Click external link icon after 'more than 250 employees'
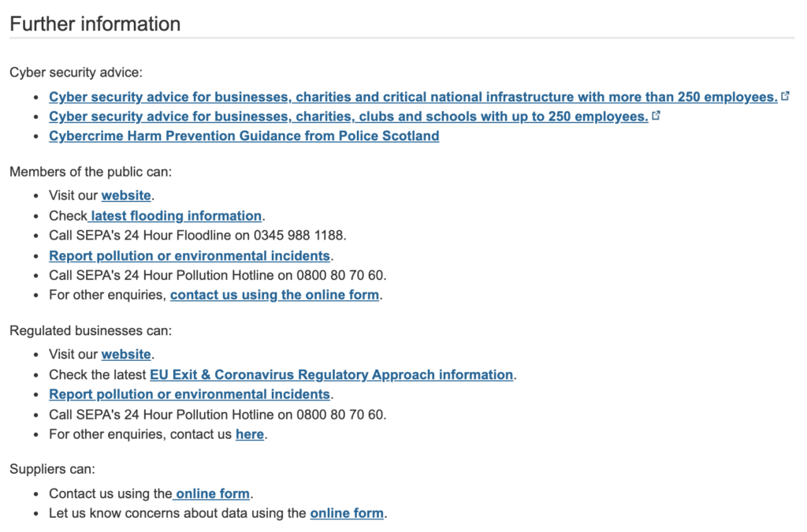Viewport: 807px width, 532px height. point(785,95)
